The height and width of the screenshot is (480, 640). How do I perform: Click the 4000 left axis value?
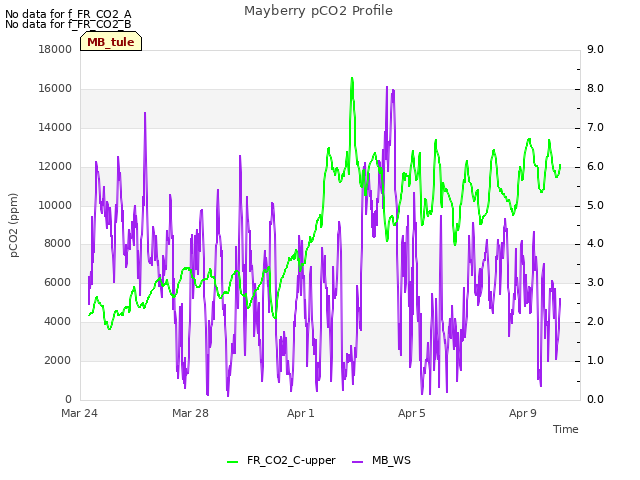click(x=57, y=322)
